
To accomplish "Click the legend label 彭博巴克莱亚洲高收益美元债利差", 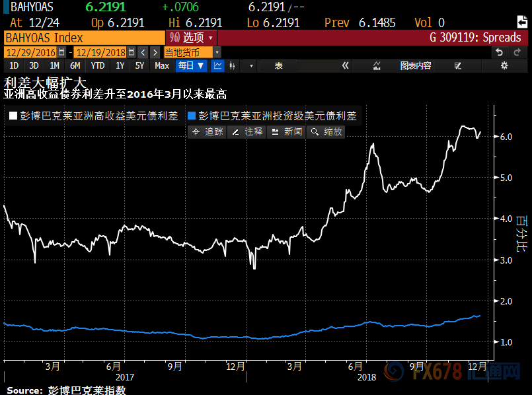I will point(99,116).
